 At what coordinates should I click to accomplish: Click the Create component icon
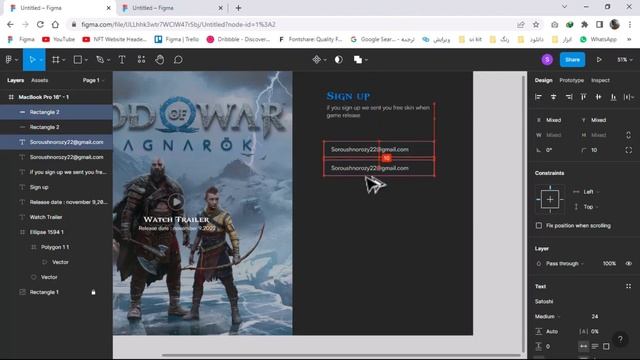(316, 60)
